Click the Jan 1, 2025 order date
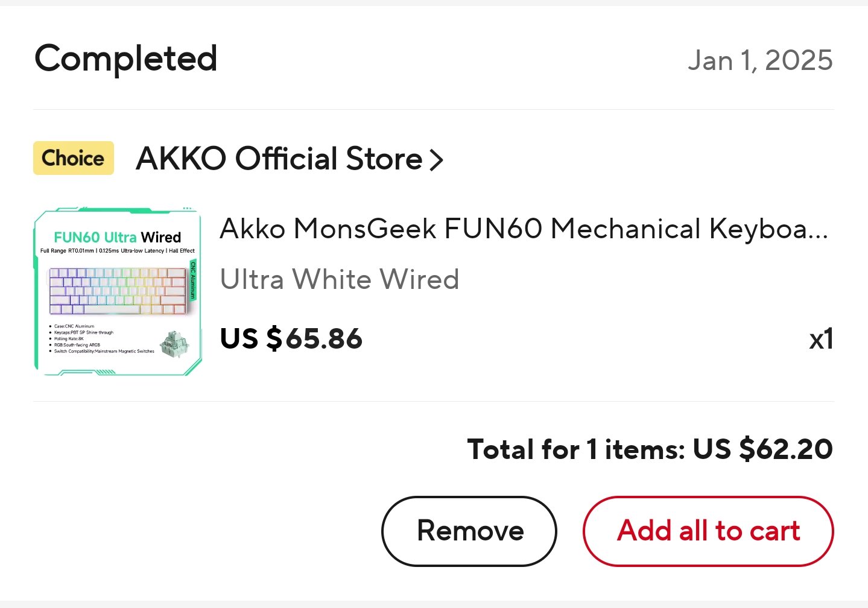 [760, 60]
